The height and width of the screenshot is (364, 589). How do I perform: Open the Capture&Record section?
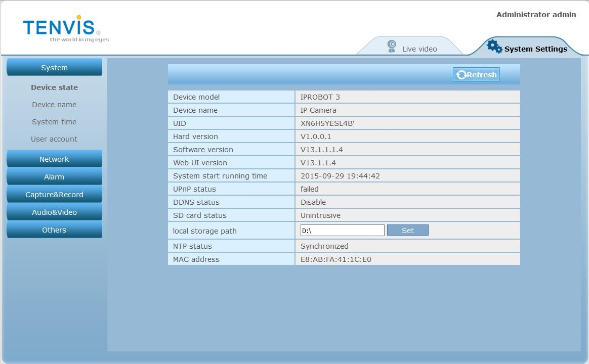[54, 195]
